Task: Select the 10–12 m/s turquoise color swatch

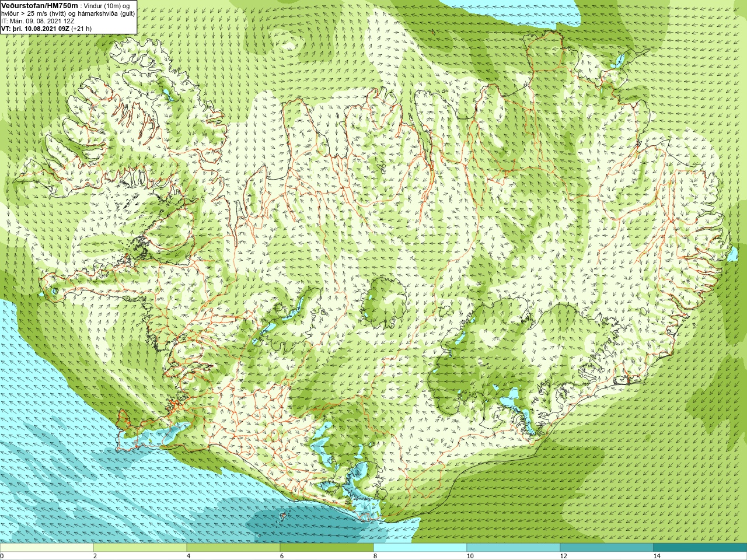Action: 514,548
